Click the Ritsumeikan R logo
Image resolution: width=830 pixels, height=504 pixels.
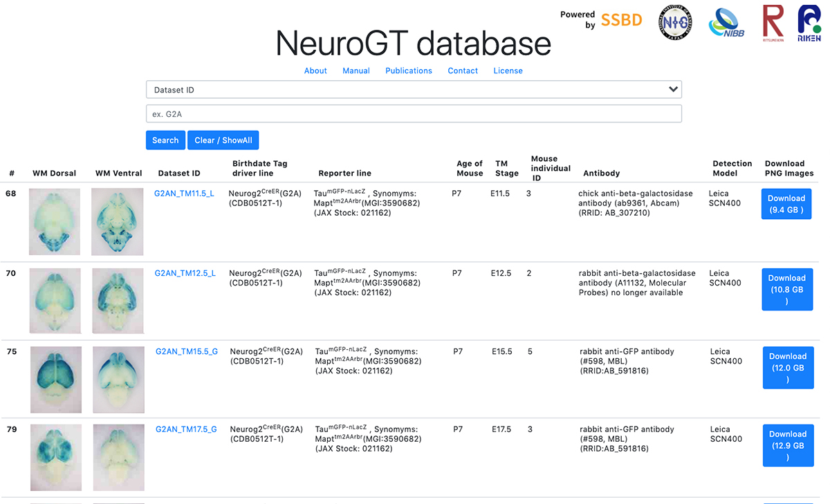click(x=773, y=22)
